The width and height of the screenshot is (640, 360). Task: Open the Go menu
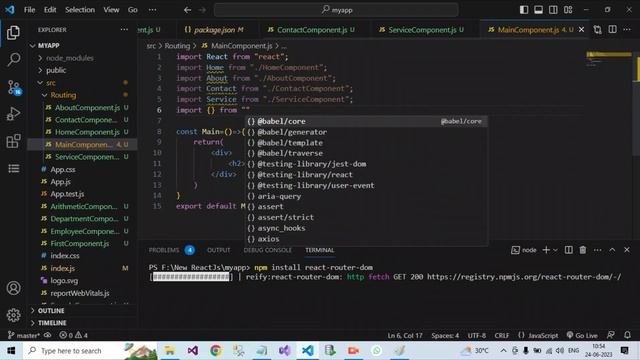coord(133,10)
